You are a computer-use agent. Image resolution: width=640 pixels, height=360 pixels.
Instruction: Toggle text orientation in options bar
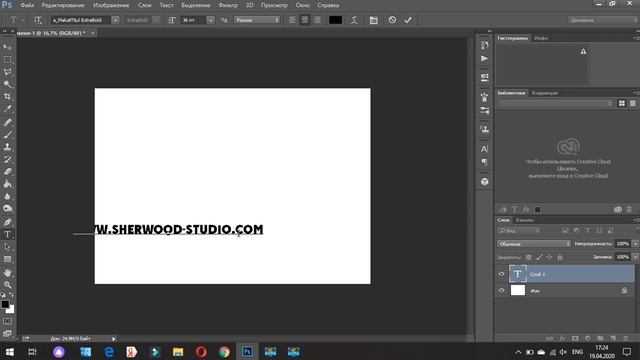pyautogui.click(x=38, y=20)
